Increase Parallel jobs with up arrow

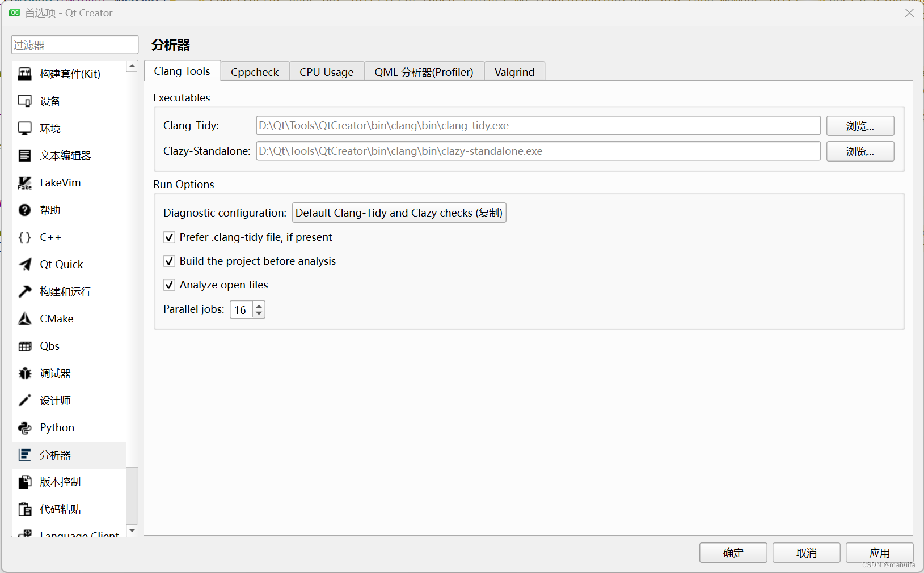click(259, 306)
